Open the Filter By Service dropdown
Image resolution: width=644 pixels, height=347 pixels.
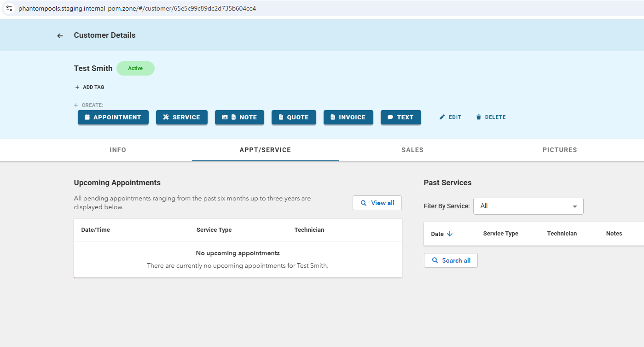[528, 206]
